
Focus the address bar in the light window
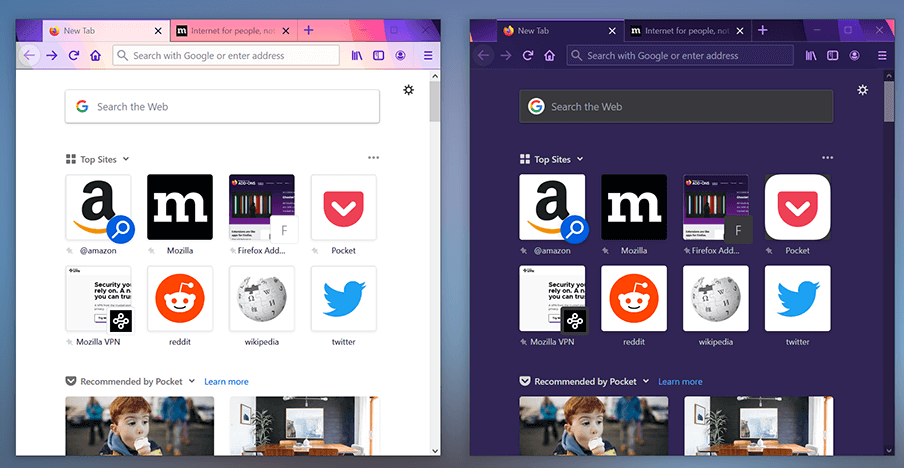[x=226, y=55]
